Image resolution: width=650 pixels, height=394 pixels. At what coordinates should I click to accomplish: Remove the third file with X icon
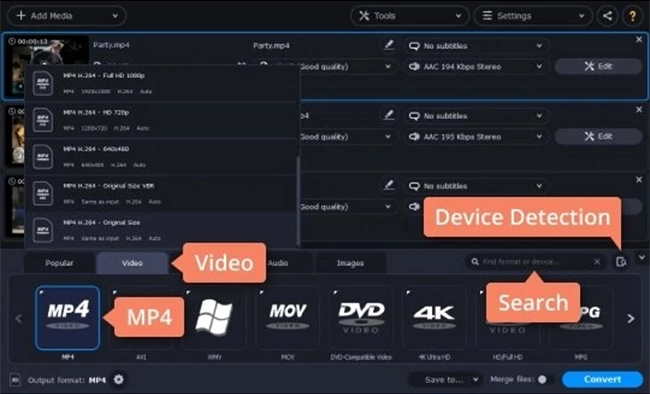point(639,180)
